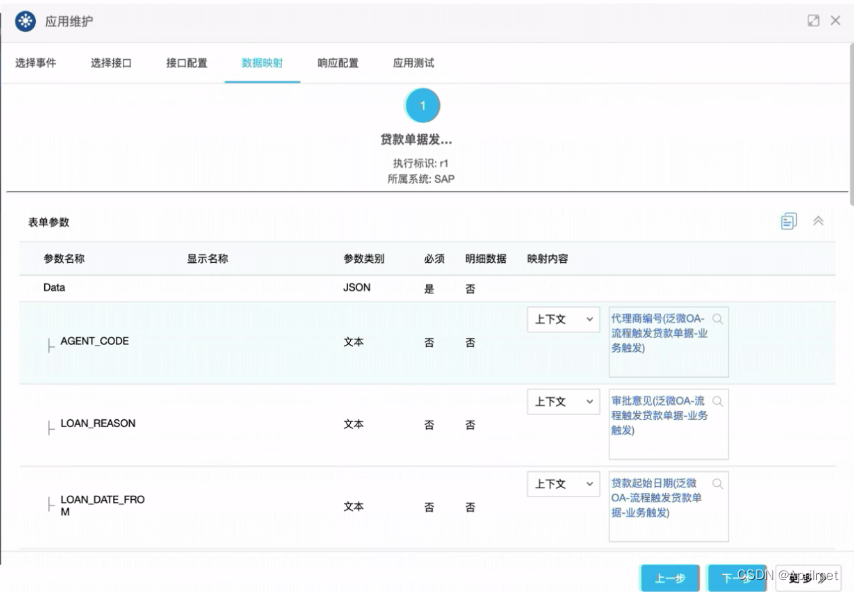Click the step 1 circle node
Image resolution: width=854 pixels, height=592 pixels.
(423, 106)
